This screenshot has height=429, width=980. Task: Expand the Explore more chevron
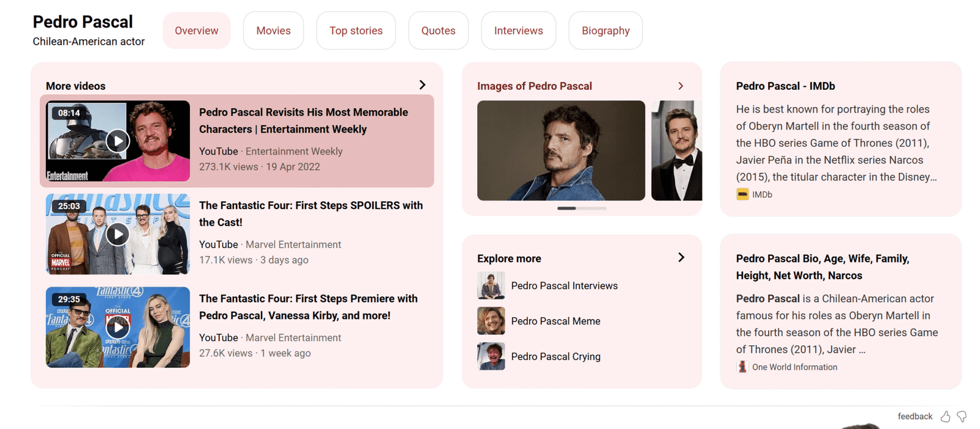click(x=681, y=258)
